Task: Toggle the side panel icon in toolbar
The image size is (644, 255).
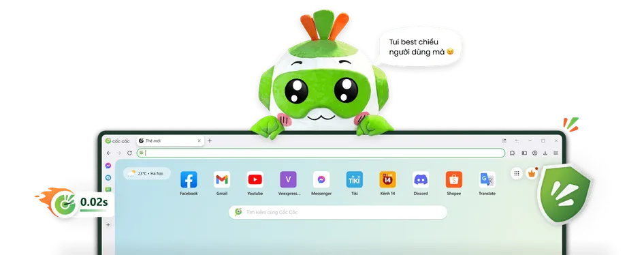Action: tap(524, 153)
